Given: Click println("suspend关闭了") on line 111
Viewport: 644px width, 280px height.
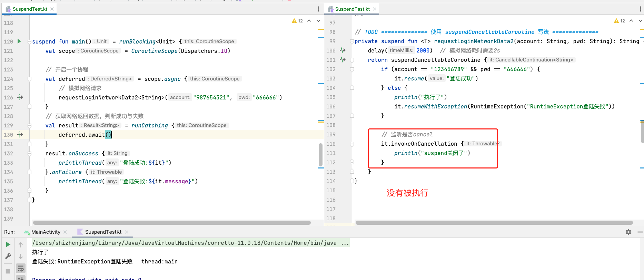Looking at the screenshot, I should (432, 153).
